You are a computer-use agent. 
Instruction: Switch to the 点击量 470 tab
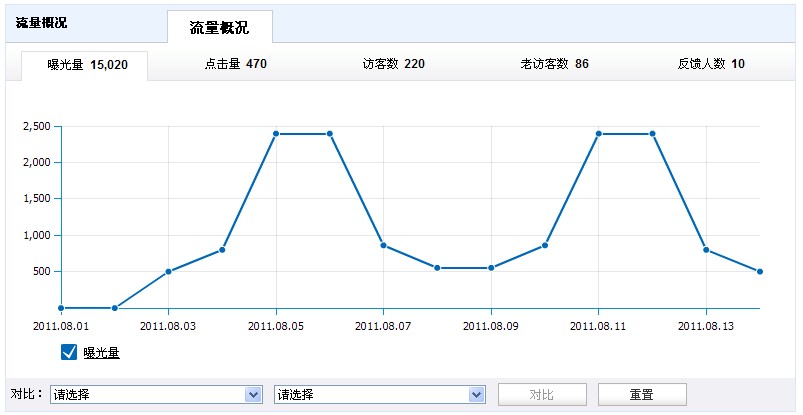tap(236, 64)
